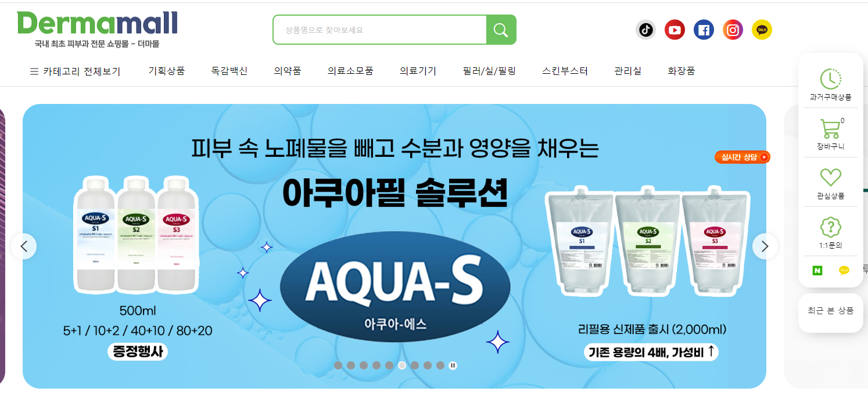Show next banner with right arrow

coord(765,246)
